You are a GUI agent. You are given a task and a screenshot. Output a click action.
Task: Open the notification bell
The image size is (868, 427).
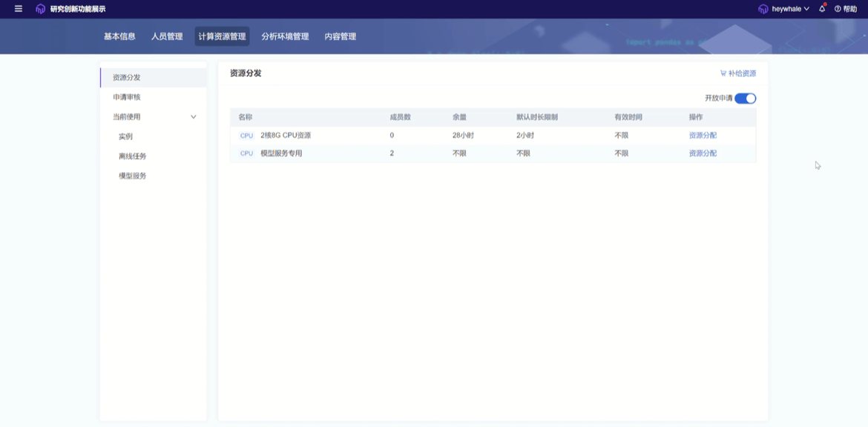click(x=822, y=8)
